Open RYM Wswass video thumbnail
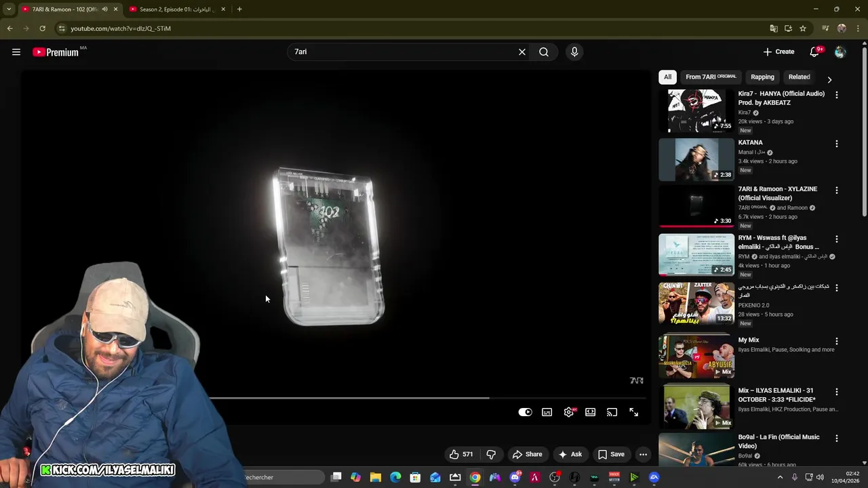The width and height of the screenshot is (868, 488). click(x=696, y=255)
